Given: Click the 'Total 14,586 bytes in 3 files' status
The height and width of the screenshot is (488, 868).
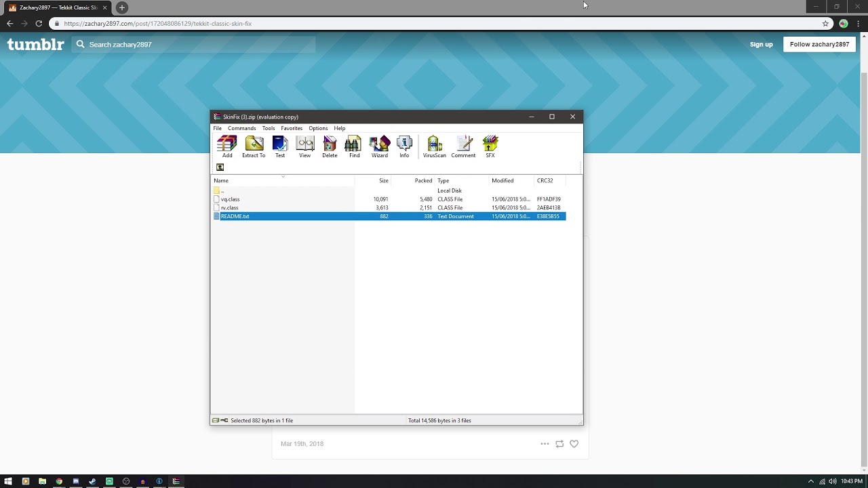Looking at the screenshot, I should click(439, 421).
